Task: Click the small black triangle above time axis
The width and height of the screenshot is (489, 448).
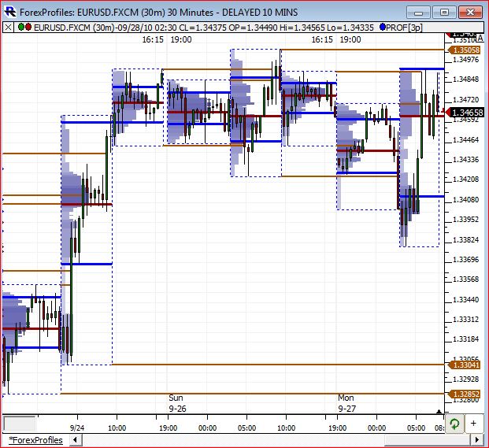Action: pos(439,412)
